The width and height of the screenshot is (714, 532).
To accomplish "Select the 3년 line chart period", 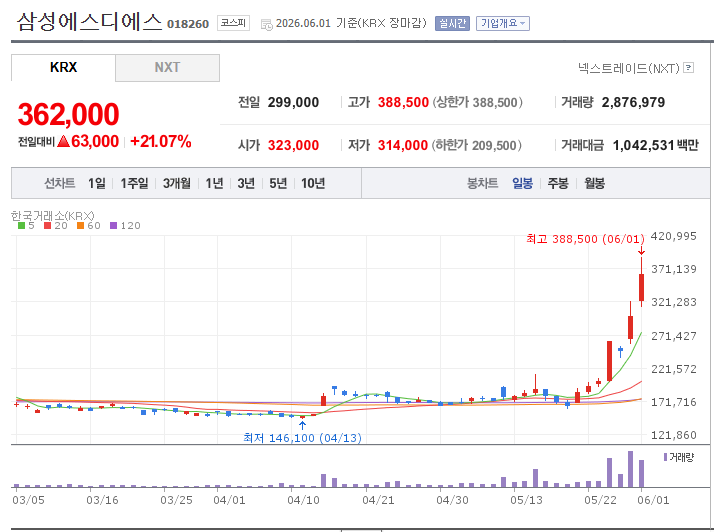I will point(246,183).
